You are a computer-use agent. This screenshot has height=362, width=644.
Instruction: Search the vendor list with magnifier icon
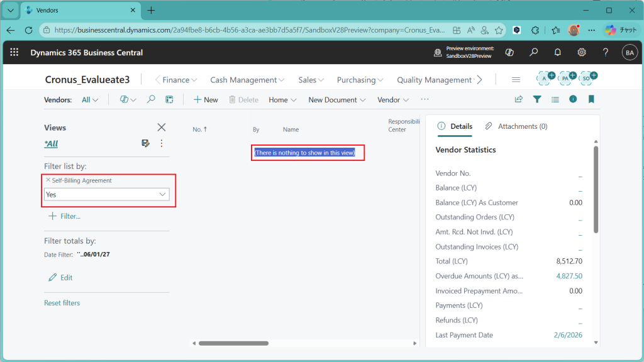point(151,99)
